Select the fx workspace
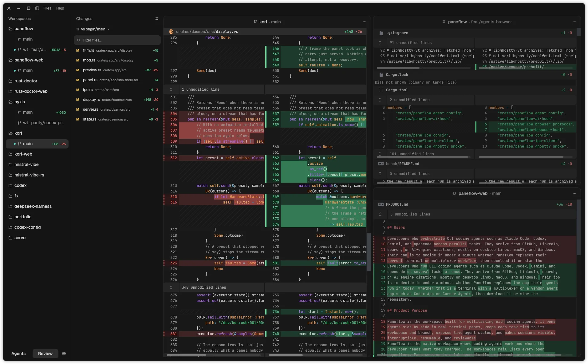Viewport: 588px width, 364px height. tap(37, 196)
